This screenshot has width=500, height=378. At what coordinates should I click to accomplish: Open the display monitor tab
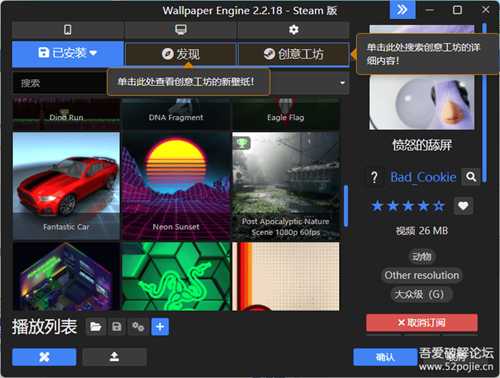[181, 30]
